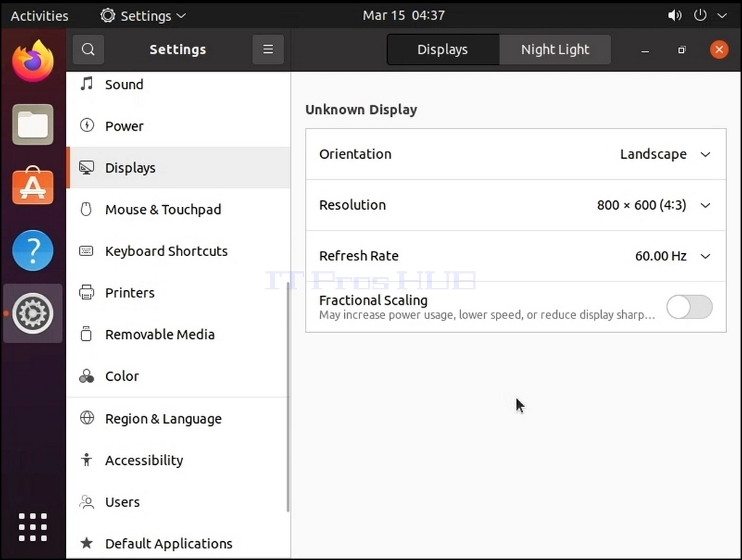Click the Color circles icon
The height and width of the screenshot is (560, 742).
pos(86,376)
